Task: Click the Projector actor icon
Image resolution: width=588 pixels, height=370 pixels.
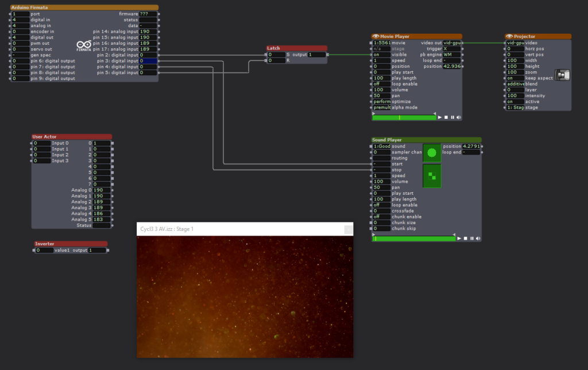Action: (x=562, y=75)
